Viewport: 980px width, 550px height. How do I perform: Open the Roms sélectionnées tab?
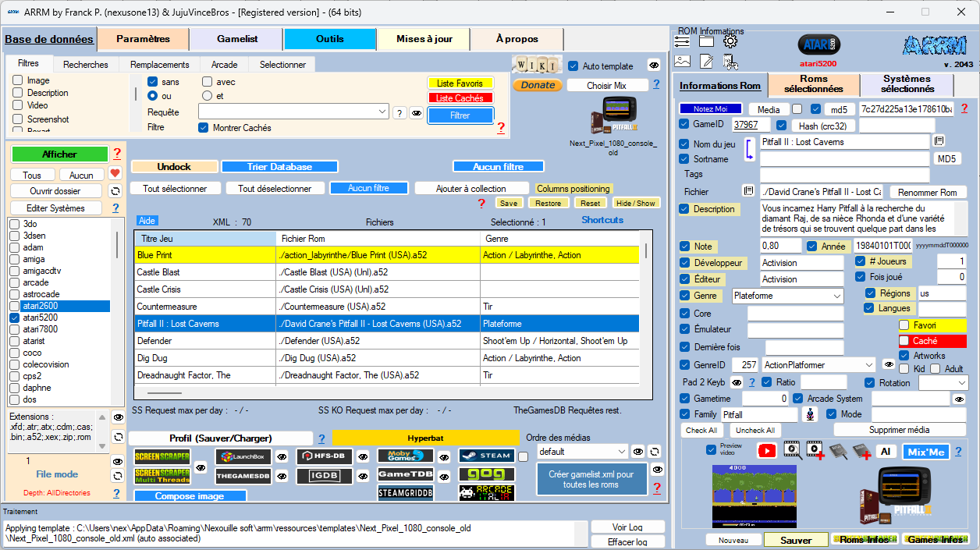[814, 84]
